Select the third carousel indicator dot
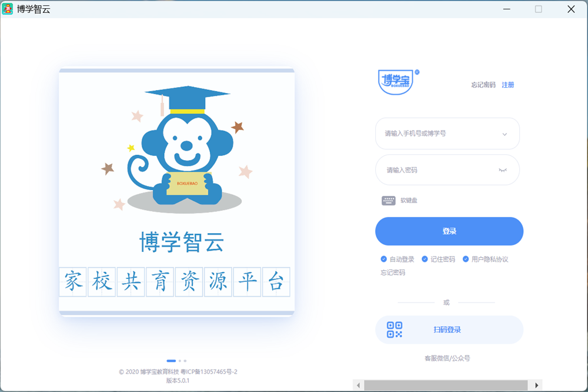The image size is (588, 392). click(x=185, y=361)
